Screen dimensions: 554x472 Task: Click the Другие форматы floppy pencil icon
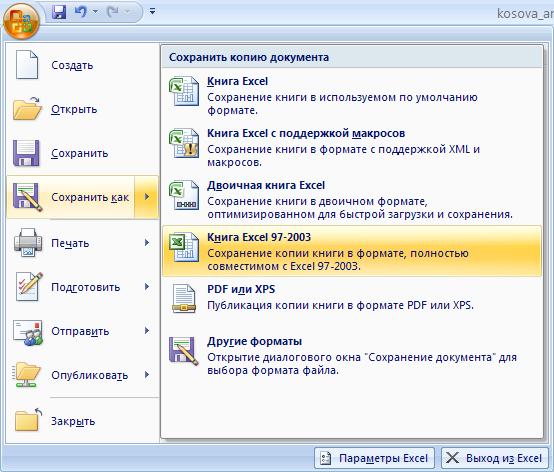(183, 351)
